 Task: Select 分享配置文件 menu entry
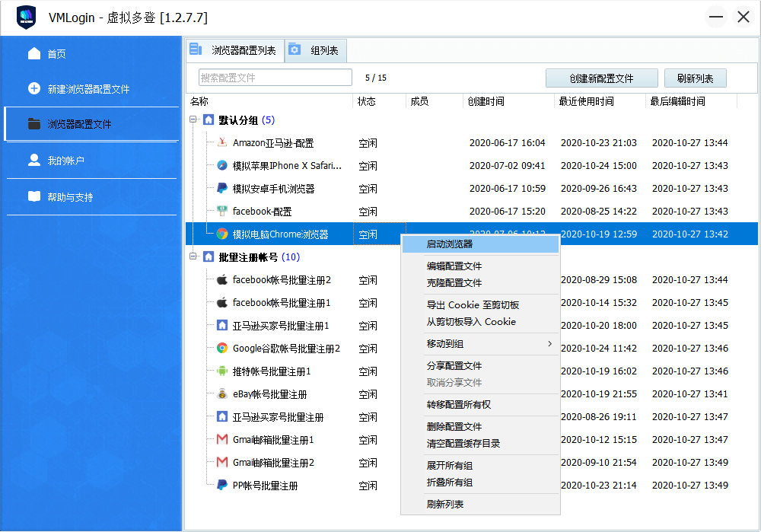[x=480, y=365]
